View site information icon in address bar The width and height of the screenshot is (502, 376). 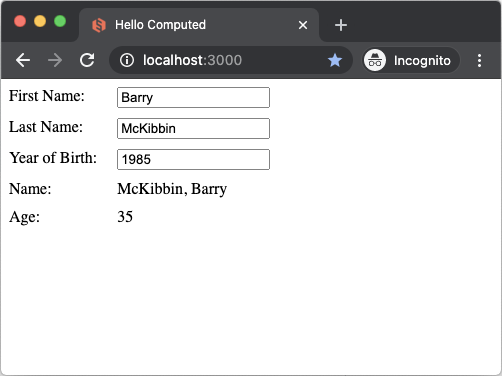coord(127,60)
